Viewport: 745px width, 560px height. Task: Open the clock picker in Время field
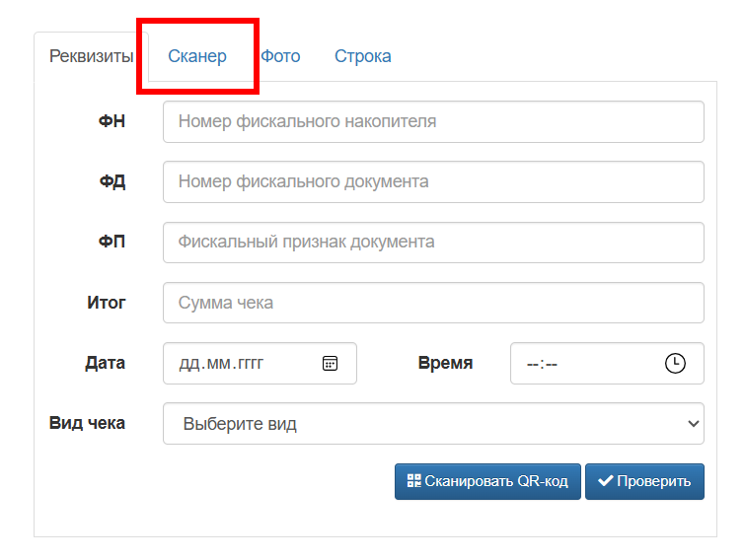click(x=674, y=363)
